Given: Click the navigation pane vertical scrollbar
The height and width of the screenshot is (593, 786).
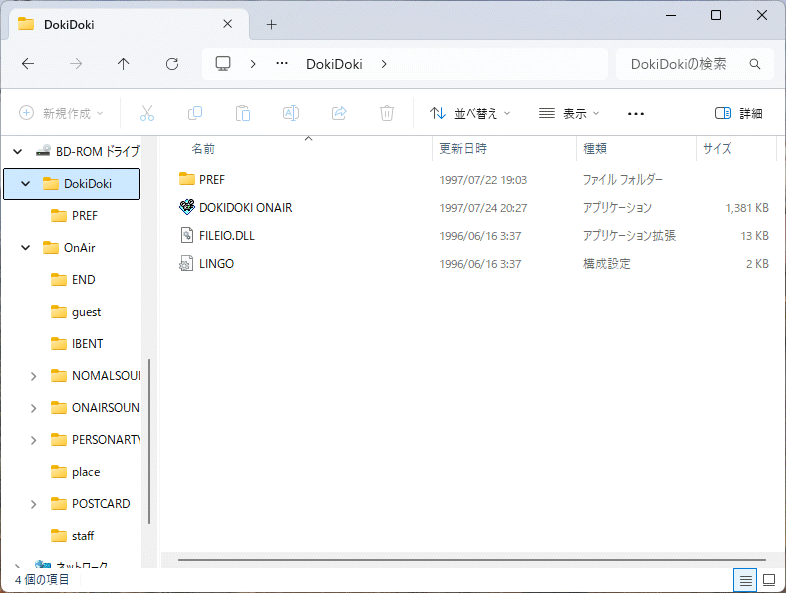Looking at the screenshot, I should 149,441.
